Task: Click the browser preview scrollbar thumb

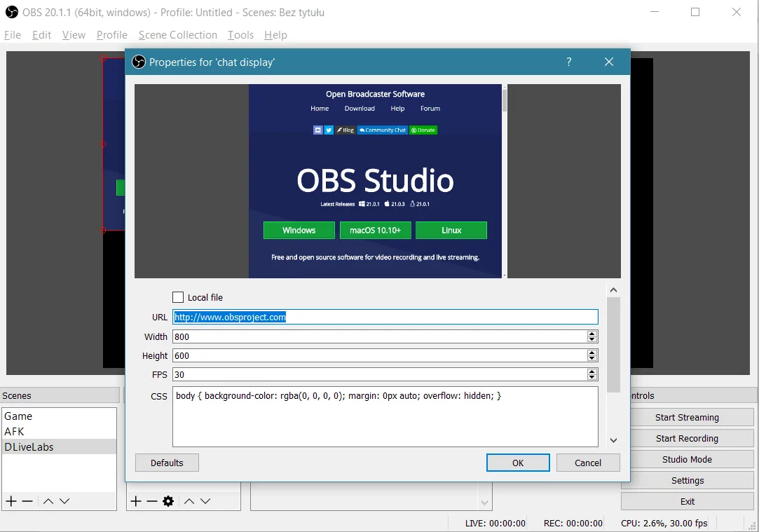Action: pos(505,100)
